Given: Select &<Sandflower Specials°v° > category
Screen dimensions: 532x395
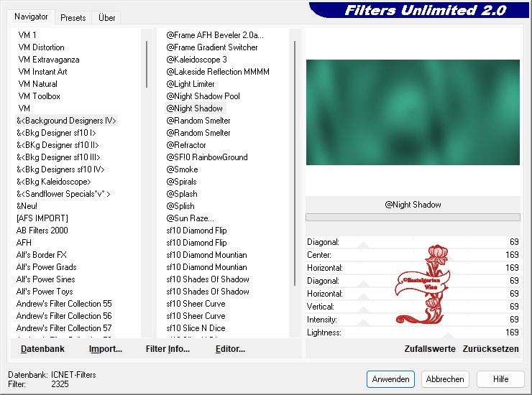Looking at the screenshot, I should pyautogui.click(x=63, y=194).
